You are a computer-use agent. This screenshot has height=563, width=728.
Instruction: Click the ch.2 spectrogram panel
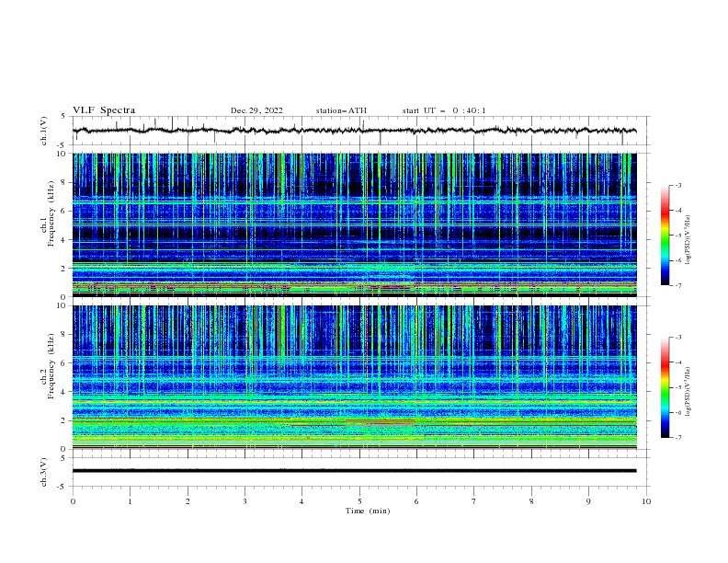(x=354, y=377)
